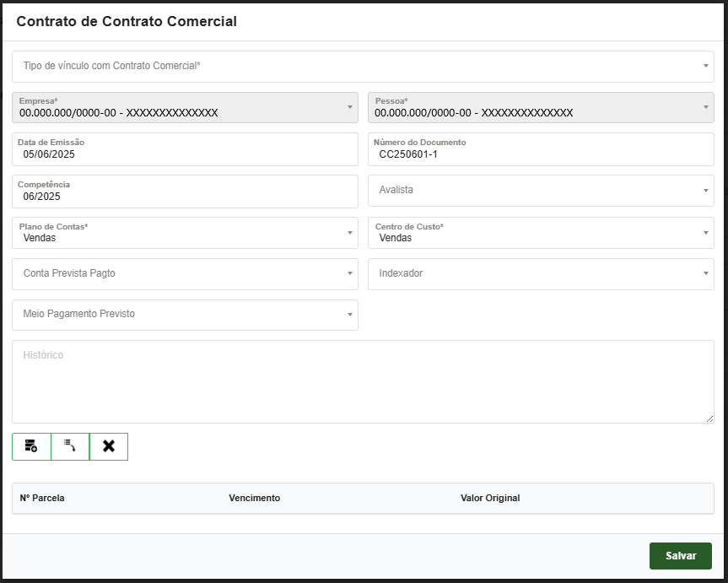Click the Vencimento column header

(x=254, y=498)
